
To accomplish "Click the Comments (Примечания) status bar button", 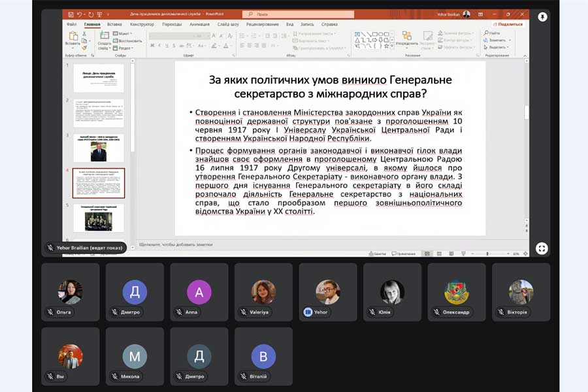I will point(404,254).
